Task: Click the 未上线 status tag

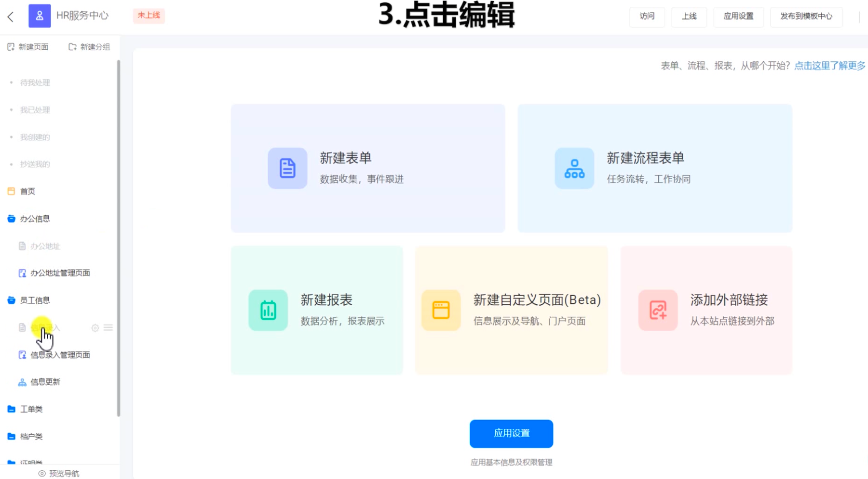Action: tap(149, 15)
